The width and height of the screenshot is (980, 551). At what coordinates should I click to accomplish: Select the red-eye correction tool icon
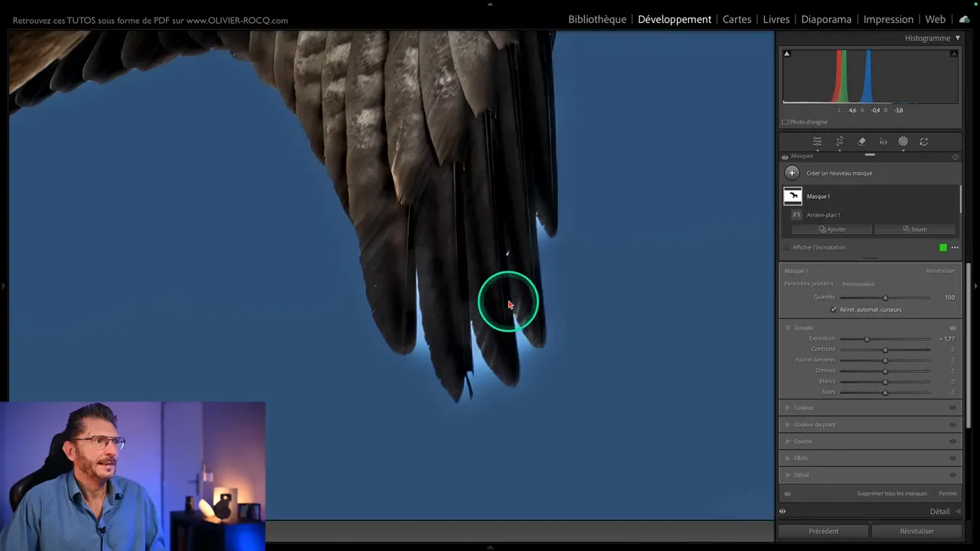tap(883, 142)
